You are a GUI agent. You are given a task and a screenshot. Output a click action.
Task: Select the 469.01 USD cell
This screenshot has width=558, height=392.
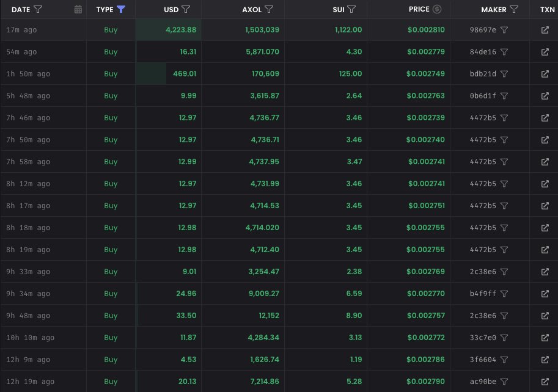point(168,74)
